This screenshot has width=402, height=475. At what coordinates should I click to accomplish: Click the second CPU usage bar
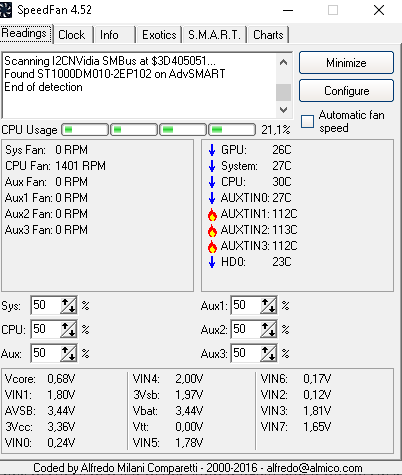click(134, 130)
